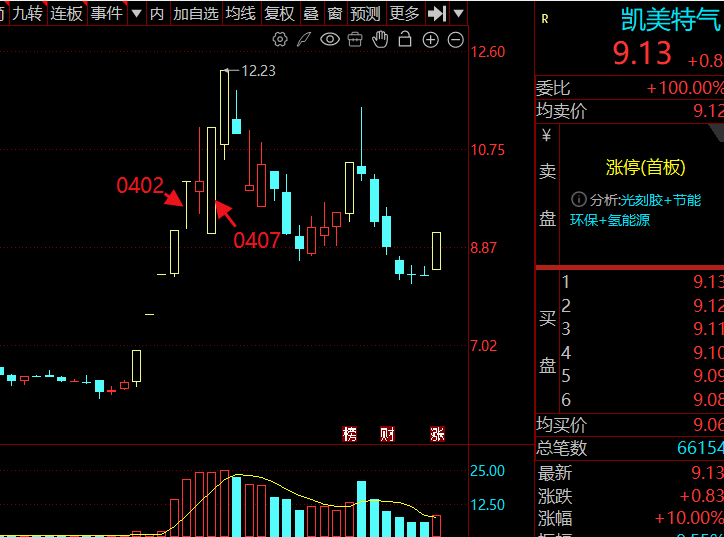The height and width of the screenshot is (537, 724).
Task: Toggle the chart lock icon
Action: pos(405,39)
